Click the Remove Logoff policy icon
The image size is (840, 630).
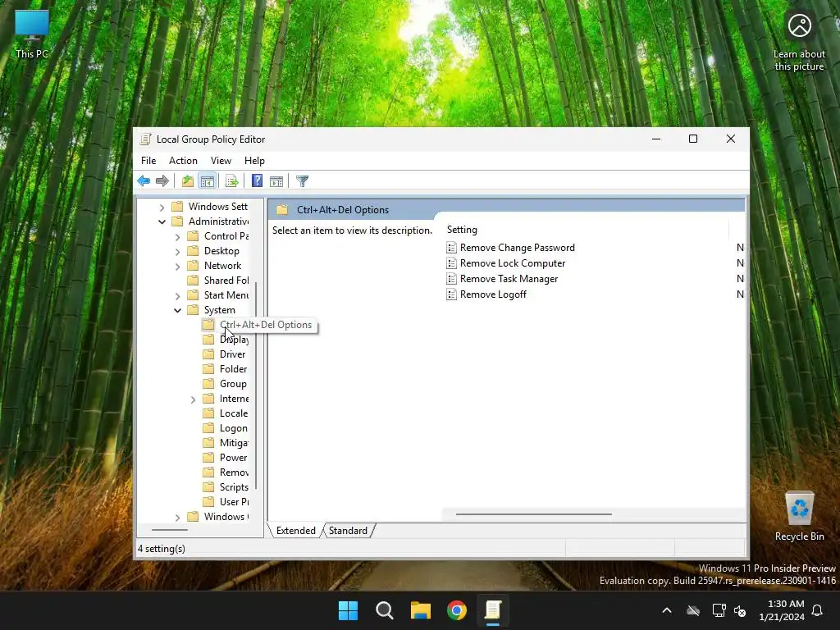452,294
